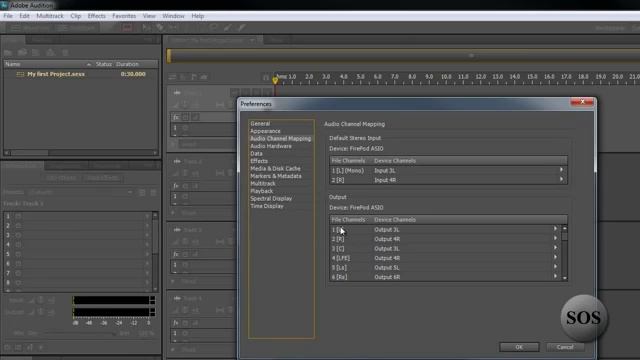Click the Import File icon in Files panel
The width and height of the screenshot is (640, 360).
pos(22,52)
